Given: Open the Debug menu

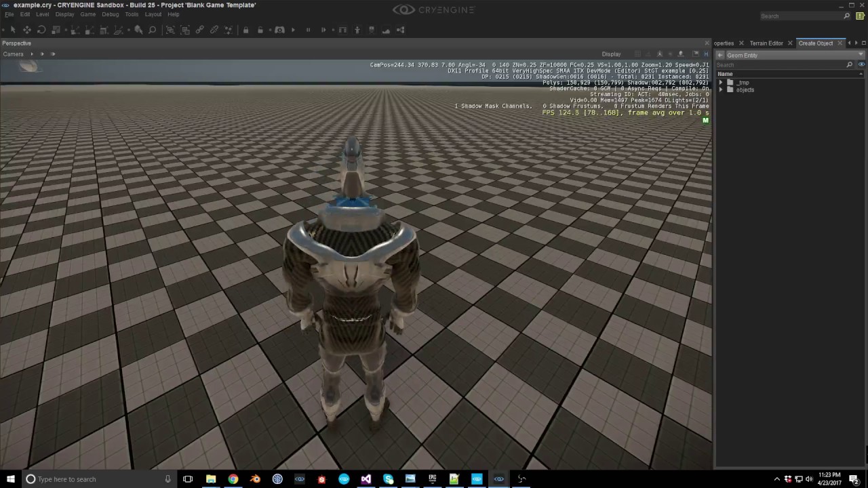Looking at the screenshot, I should pyautogui.click(x=111, y=14).
